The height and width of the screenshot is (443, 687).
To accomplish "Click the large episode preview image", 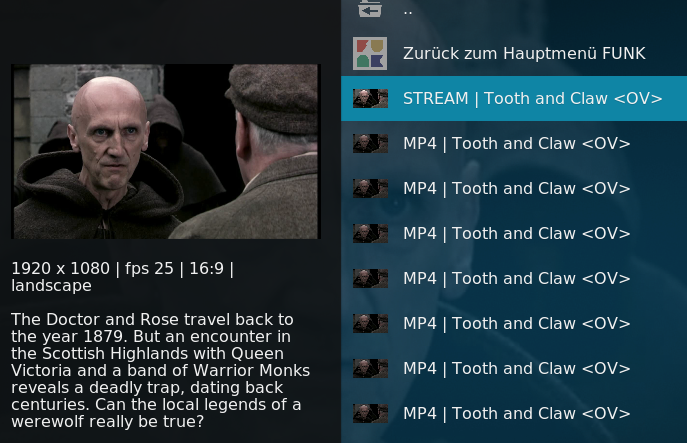I will click(x=166, y=152).
